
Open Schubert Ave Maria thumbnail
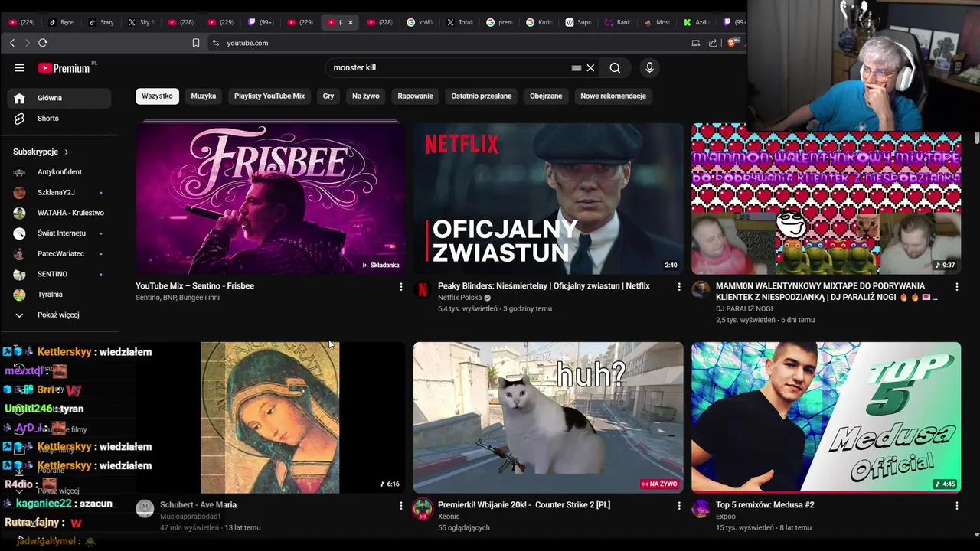(270, 418)
